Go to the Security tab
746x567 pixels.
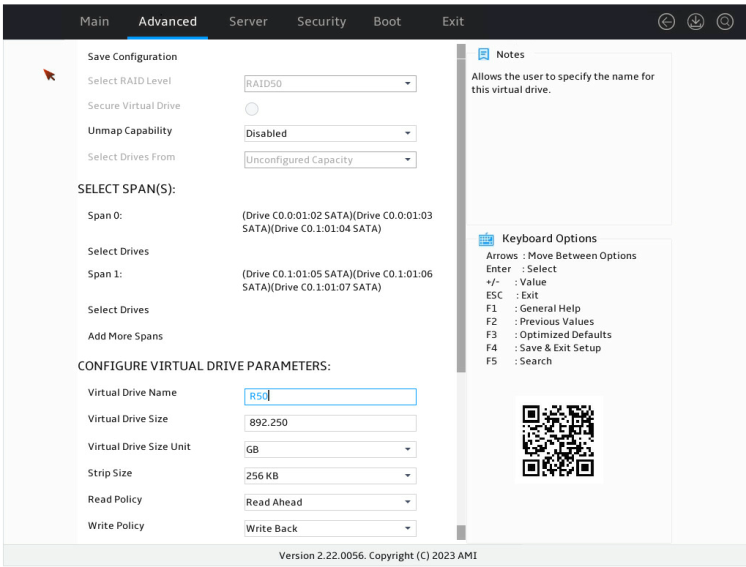(322, 21)
